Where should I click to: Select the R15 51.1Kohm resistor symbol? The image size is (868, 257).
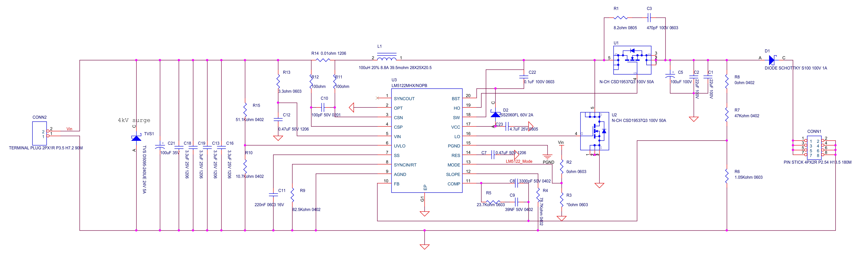point(245,110)
